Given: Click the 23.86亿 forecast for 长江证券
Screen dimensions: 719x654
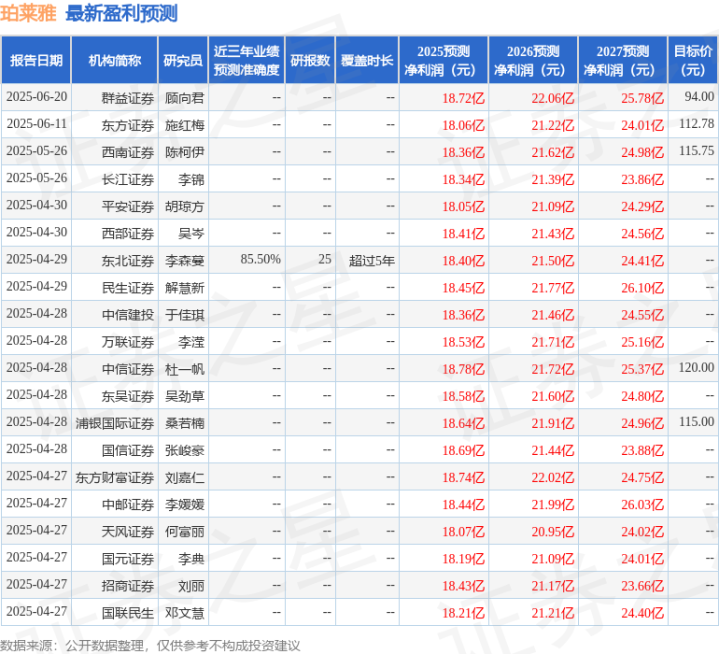Looking at the screenshot, I should click(x=642, y=179).
